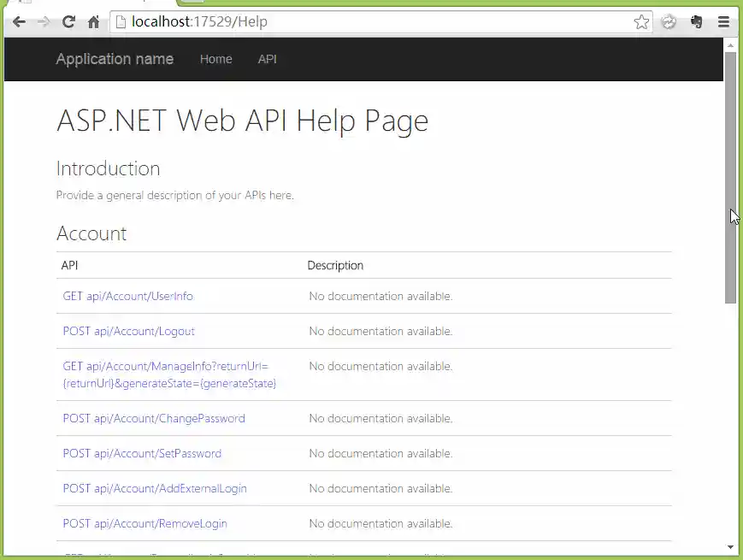Go to the browser home page icon
743x560 pixels.
[x=93, y=22]
